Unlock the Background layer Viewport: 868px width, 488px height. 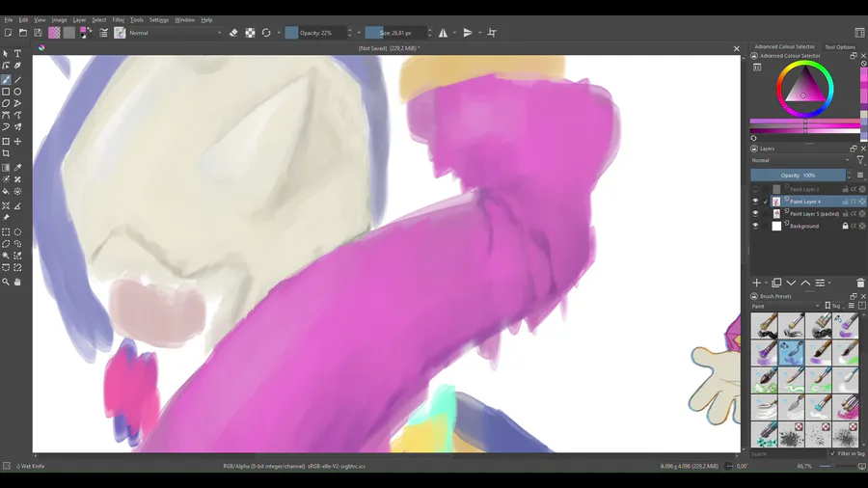845,226
